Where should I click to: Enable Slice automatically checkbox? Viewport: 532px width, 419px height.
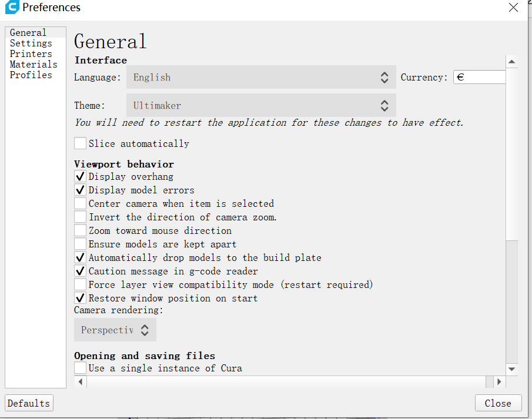[80, 143]
